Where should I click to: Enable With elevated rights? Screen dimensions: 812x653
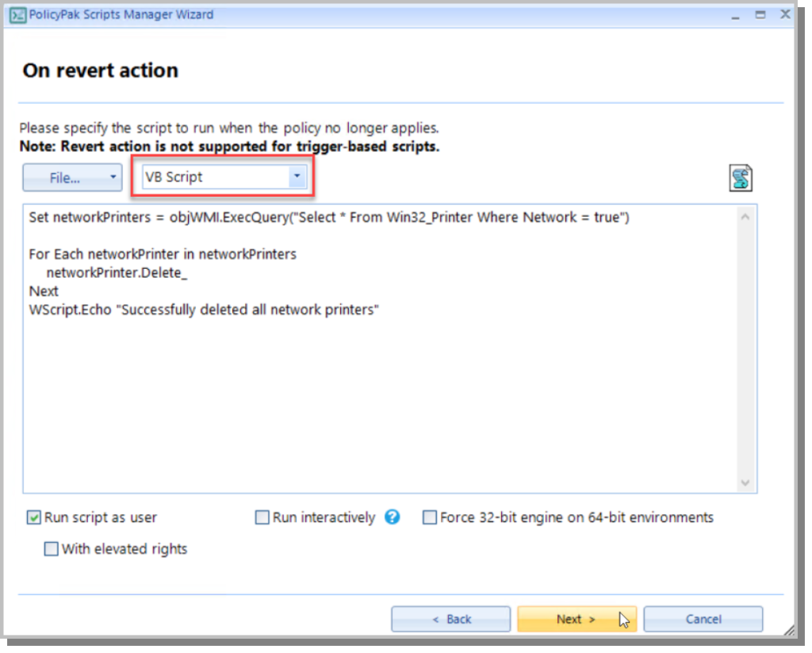click(x=51, y=548)
